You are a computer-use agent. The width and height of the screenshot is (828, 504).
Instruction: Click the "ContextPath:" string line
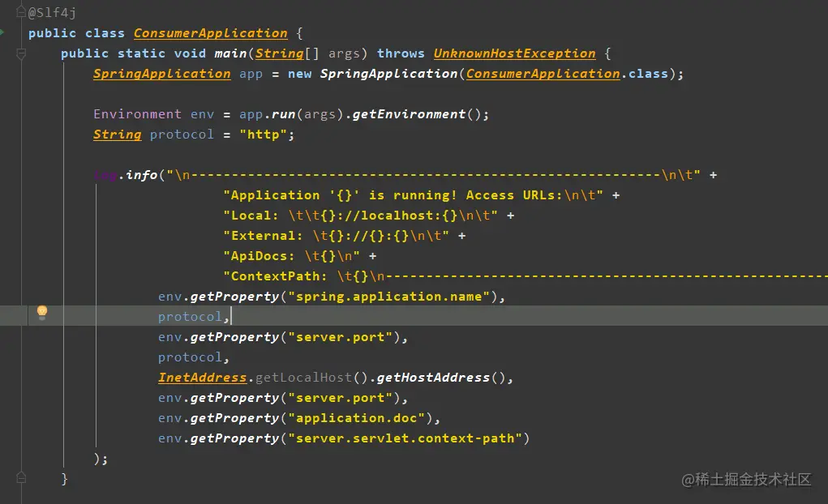click(526, 276)
